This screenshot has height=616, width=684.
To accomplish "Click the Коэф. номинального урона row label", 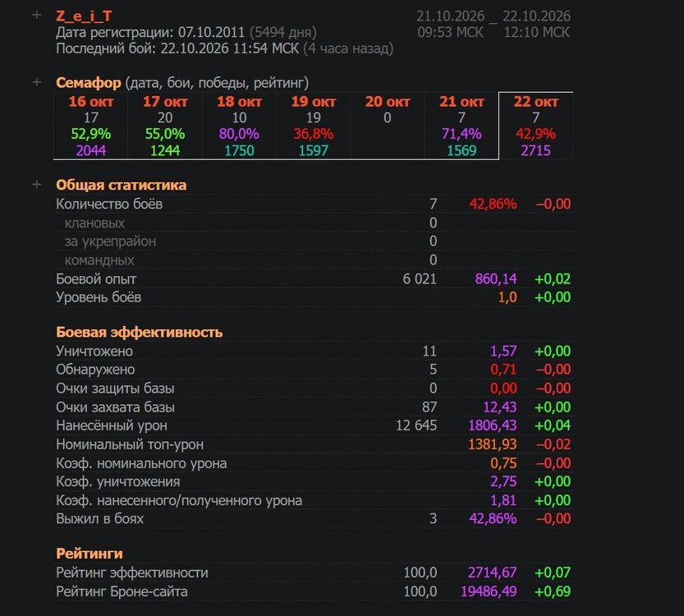I will pos(141,463).
